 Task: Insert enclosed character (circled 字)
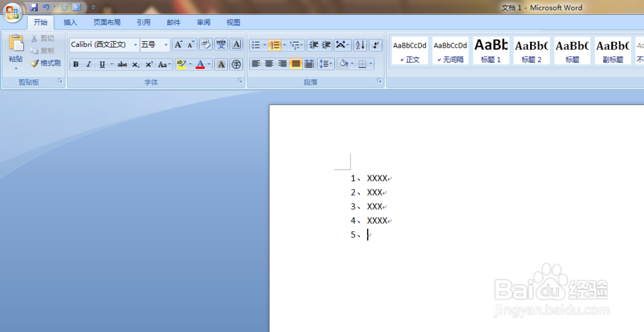click(236, 64)
